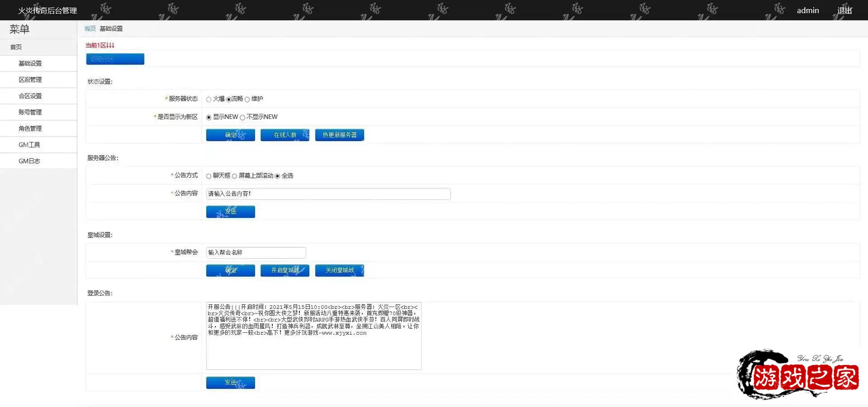Open the GM工具 sidebar section

point(29,144)
